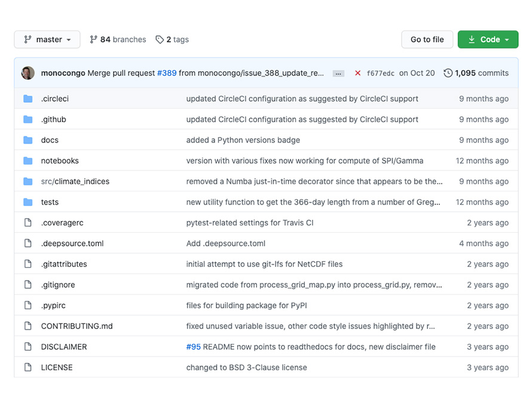Screen dimensions: 532x399
Task: Click the branch icon beside 84 branches
Action: 93,39
